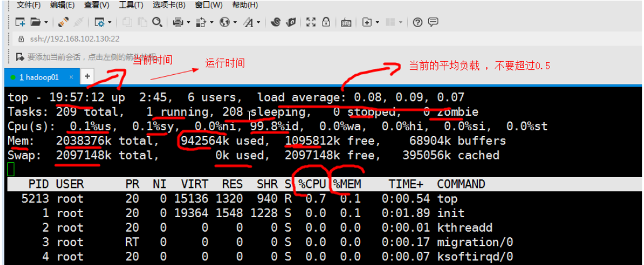
Task: Click the Reconnect plug icon
Action: (x=63, y=22)
